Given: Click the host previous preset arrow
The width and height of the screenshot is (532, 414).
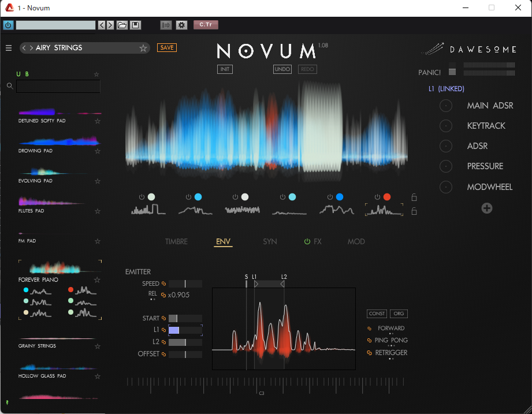Looking at the screenshot, I should click(x=102, y=25).
